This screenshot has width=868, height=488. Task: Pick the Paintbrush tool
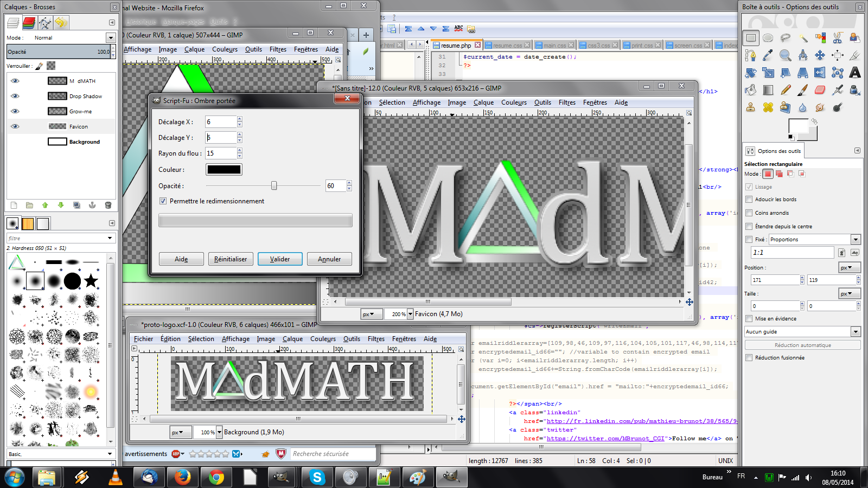(x=803, y=90)
